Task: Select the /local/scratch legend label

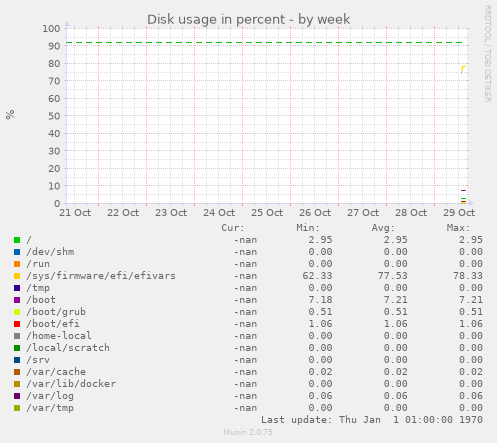Action: coord(68,348)
